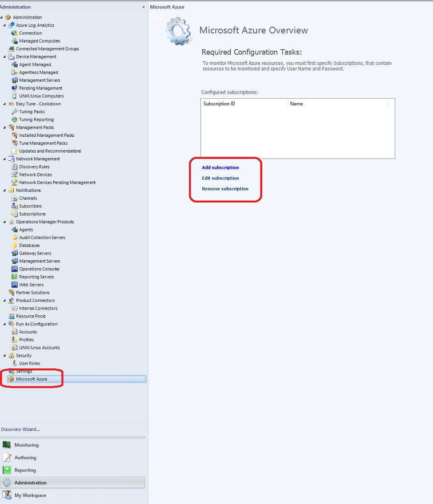Click the Remove subscription link
433x504 pixels.
[x=225, y=189]
